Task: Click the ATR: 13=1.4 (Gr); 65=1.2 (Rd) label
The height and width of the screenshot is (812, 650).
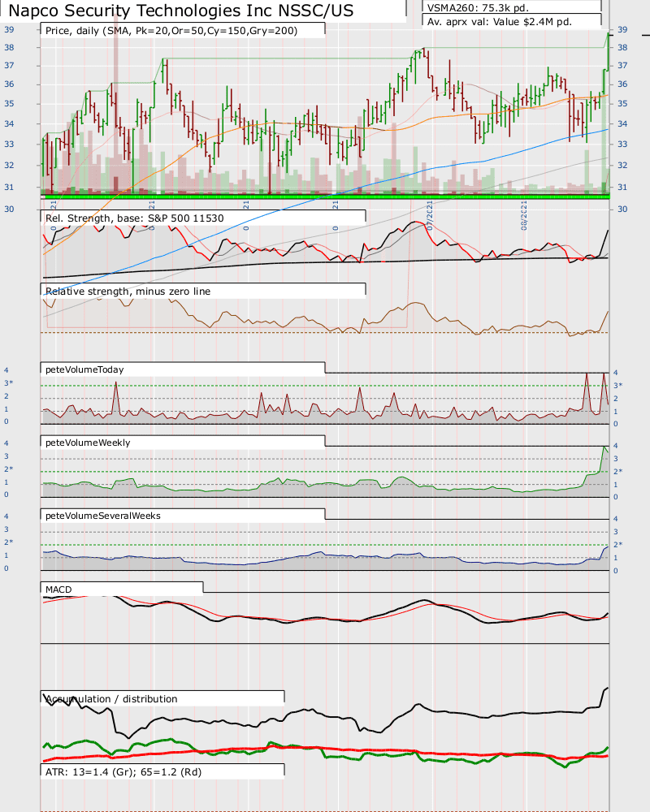Action: (123, 771)
